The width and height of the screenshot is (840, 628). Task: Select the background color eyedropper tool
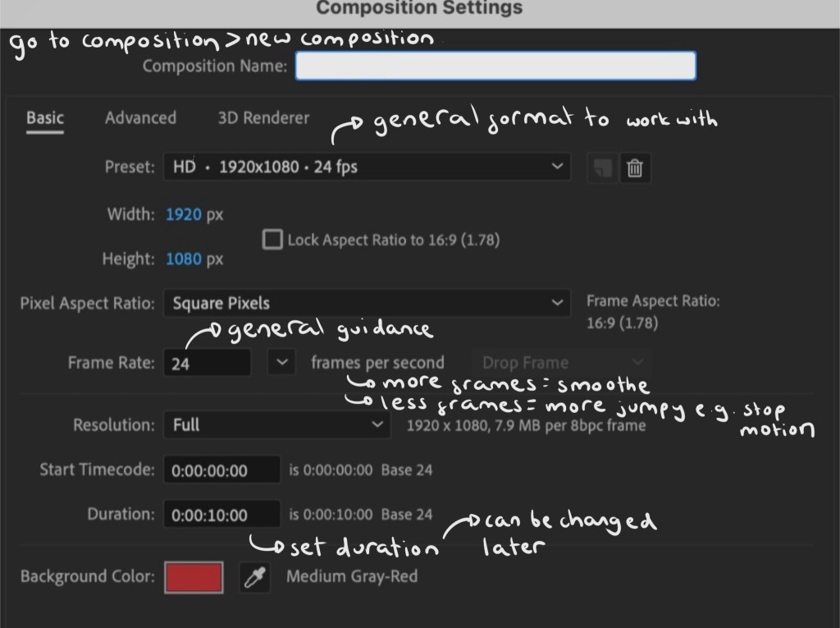tap(254, 578)
